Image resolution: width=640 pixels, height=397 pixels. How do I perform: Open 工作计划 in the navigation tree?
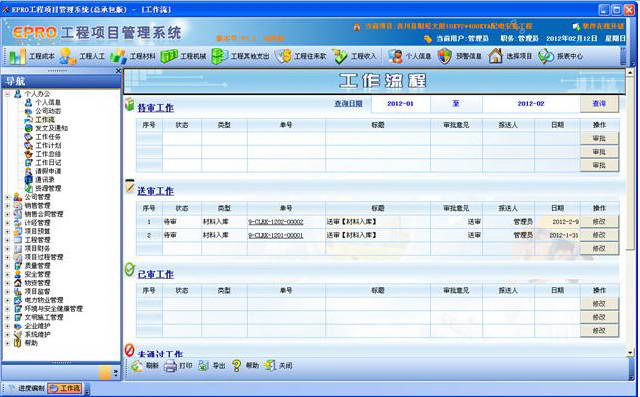pyautogui.click(x=48, y=145)
